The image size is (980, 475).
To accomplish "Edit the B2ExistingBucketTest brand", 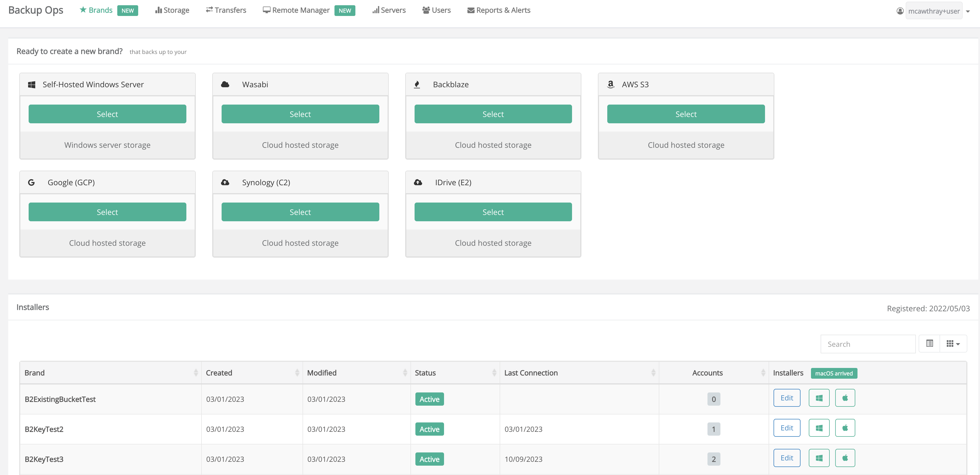I will coord(787,398).
